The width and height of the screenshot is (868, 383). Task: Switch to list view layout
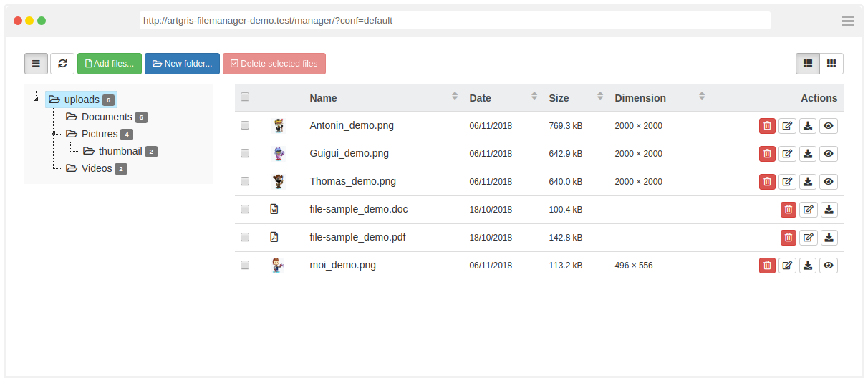tap(808, 64)
